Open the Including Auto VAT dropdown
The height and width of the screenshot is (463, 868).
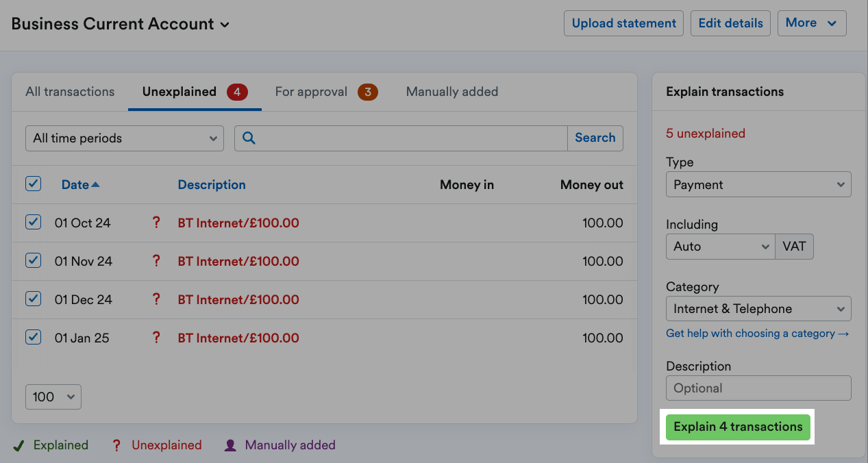pyautogui.click(x=720, y=247)
